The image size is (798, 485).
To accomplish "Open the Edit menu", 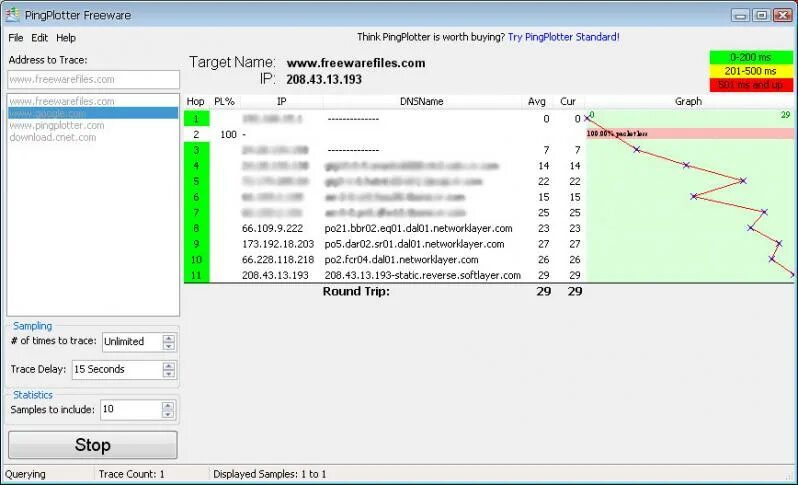I will tap(39, 38).
